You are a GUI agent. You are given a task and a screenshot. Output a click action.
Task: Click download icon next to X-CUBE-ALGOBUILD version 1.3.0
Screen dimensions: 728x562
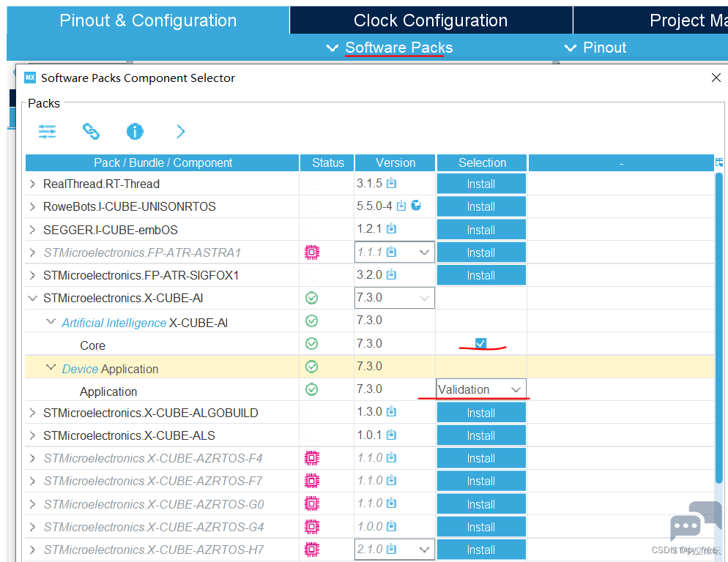coord(391,412)
